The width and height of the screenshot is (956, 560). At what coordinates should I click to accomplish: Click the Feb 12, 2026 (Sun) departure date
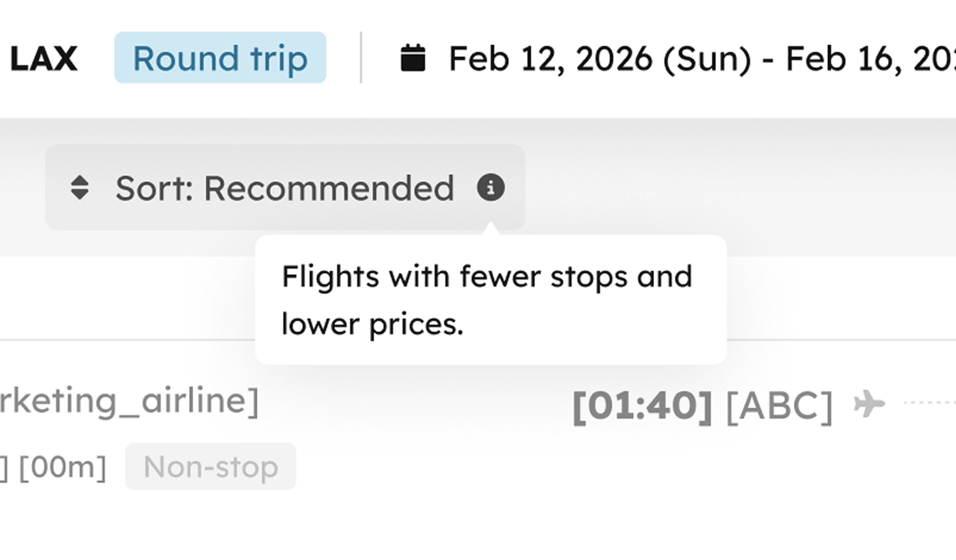coord(599,59)
